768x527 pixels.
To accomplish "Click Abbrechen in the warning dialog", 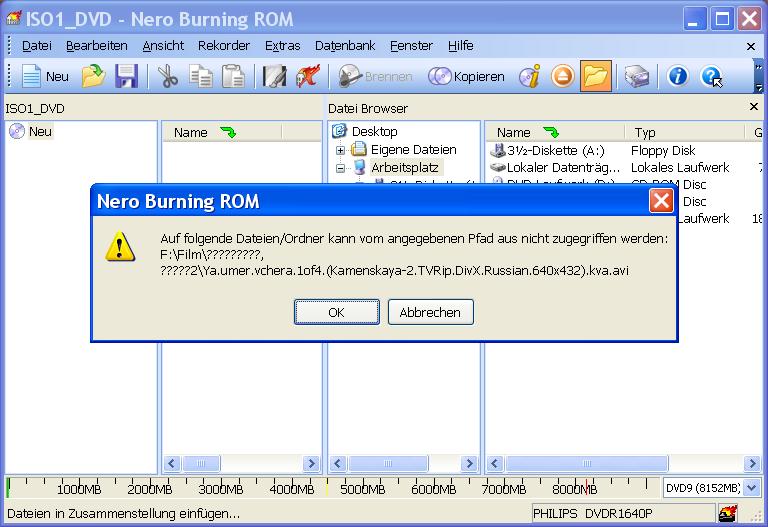I will tap(431, 312).
